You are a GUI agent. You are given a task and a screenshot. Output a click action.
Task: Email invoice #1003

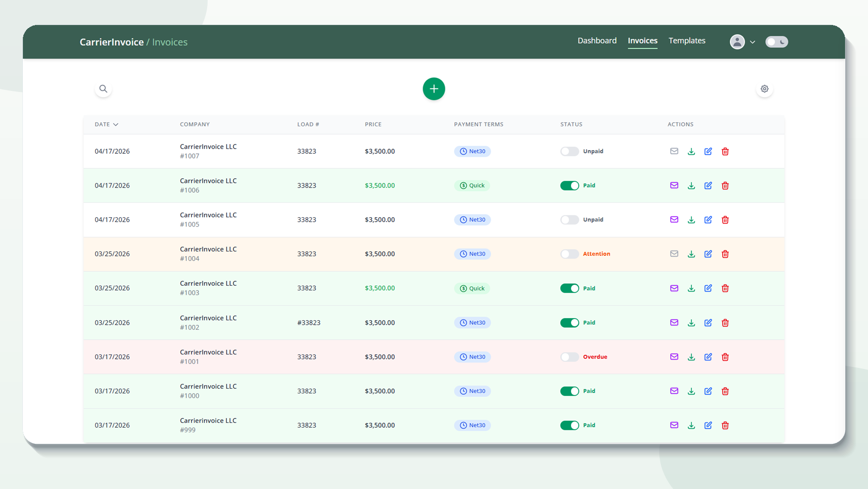tap(674, 288)
